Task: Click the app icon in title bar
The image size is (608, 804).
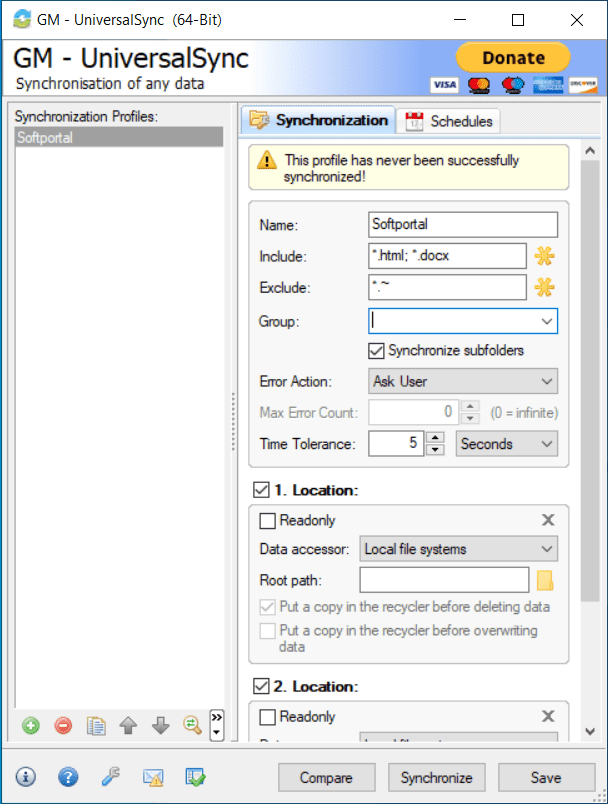Action: pyautogui.click(x=22, y=19)
